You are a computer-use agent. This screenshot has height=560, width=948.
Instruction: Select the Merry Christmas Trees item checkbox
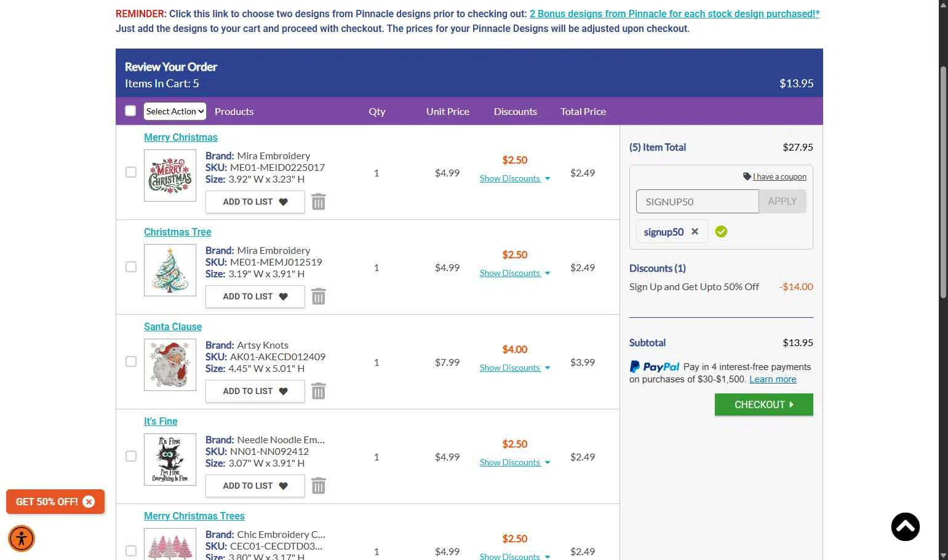(x=131, y=551)
